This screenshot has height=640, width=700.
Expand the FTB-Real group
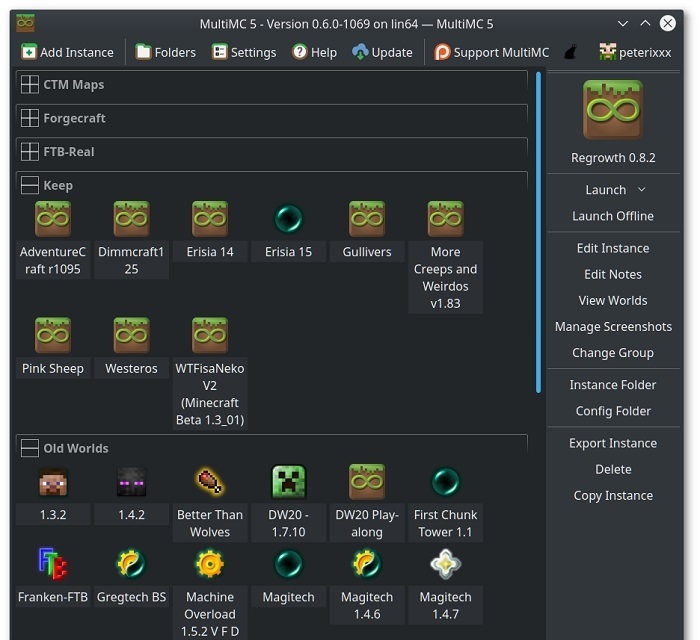click(30, 152)
